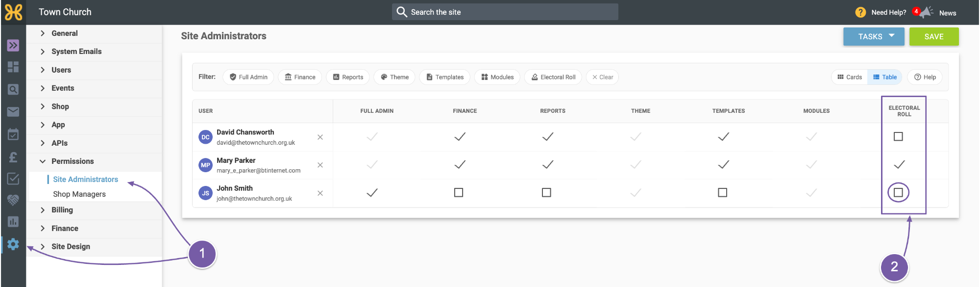Screen dimensions: 980x287
Task: Switch to Table view
Action: [884, 77]
